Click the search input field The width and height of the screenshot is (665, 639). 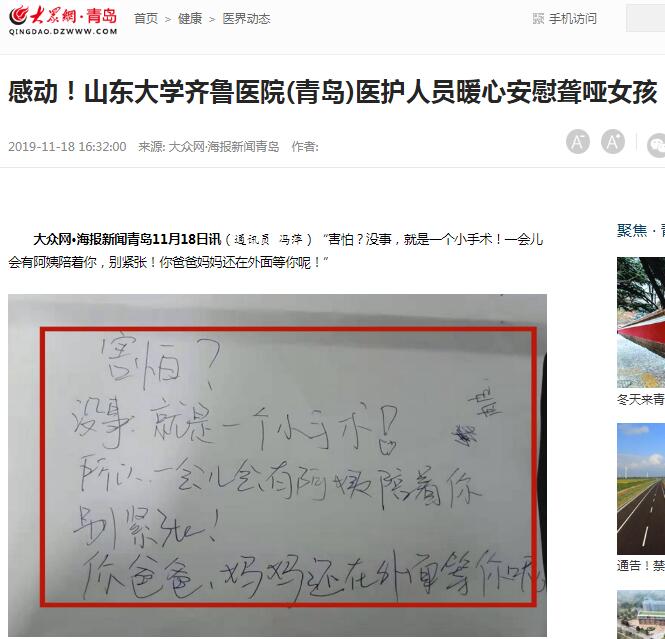pyautogui.click(x=645, y=18)
